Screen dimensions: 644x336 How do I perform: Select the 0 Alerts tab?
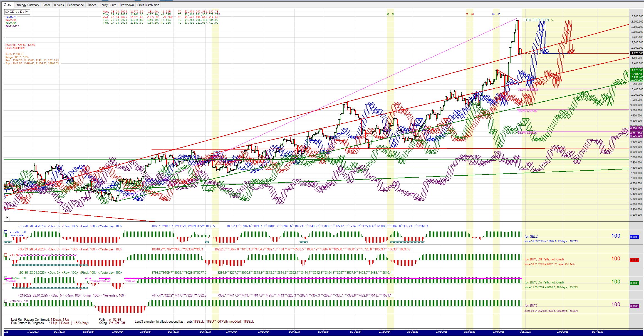(59, 5)
